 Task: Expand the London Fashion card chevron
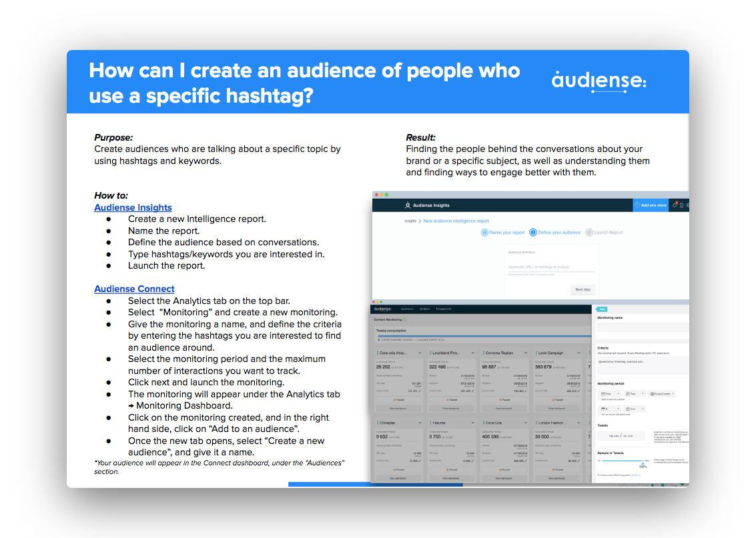579,423
